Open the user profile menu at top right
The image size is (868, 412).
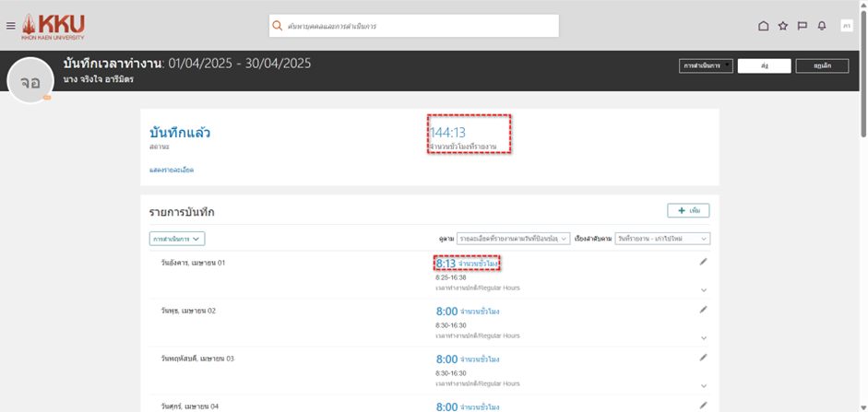click(x=846, y=26)
